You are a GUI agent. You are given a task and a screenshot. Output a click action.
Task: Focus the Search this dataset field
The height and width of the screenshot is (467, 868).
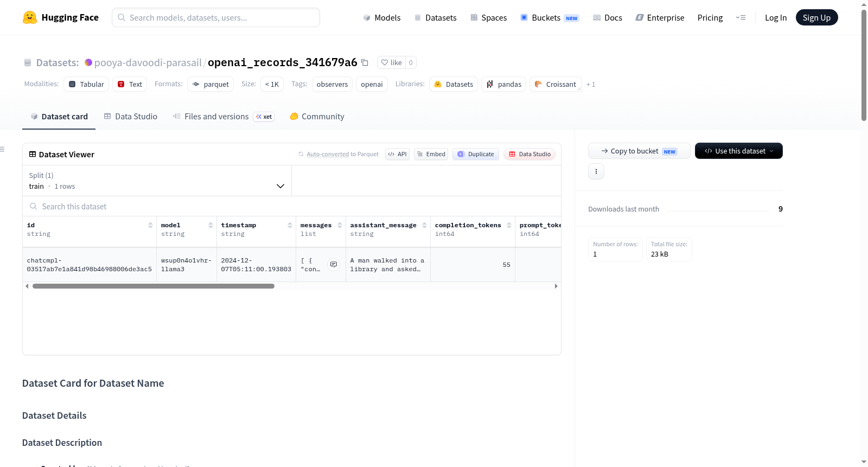[x=292, y=206]
